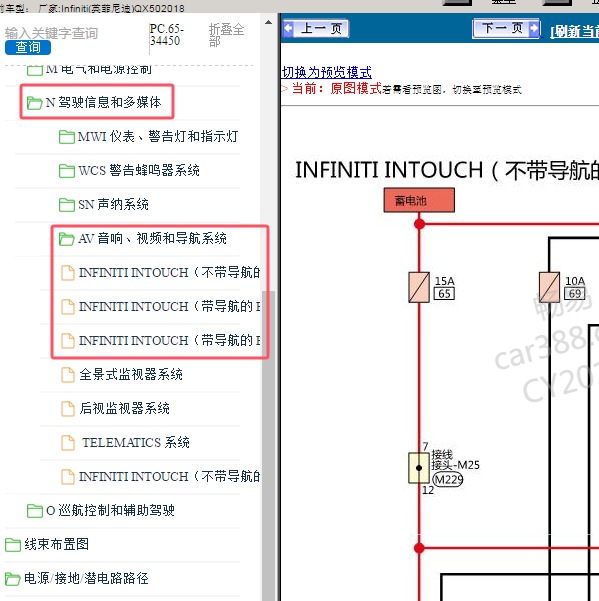Click the 刷新当前 refresh link
The height and width of the screenshot is (601, 599).
(x=574, y=31)
